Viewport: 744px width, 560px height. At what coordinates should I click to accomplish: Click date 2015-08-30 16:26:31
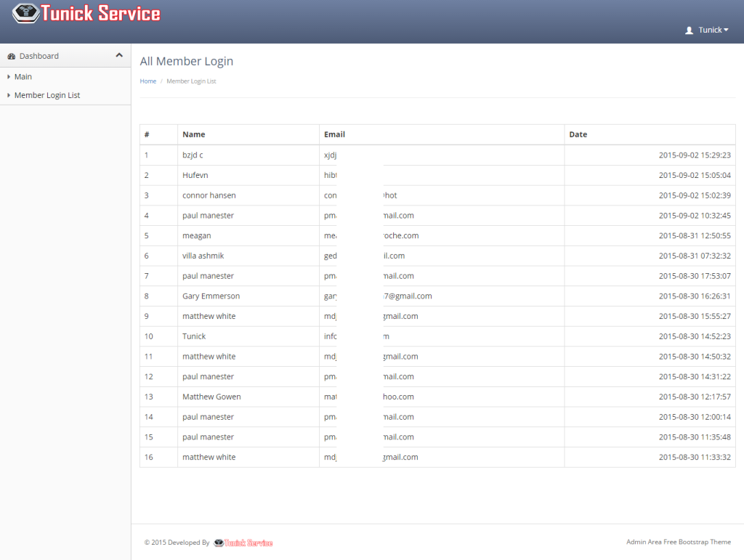(x=695, y=296)
